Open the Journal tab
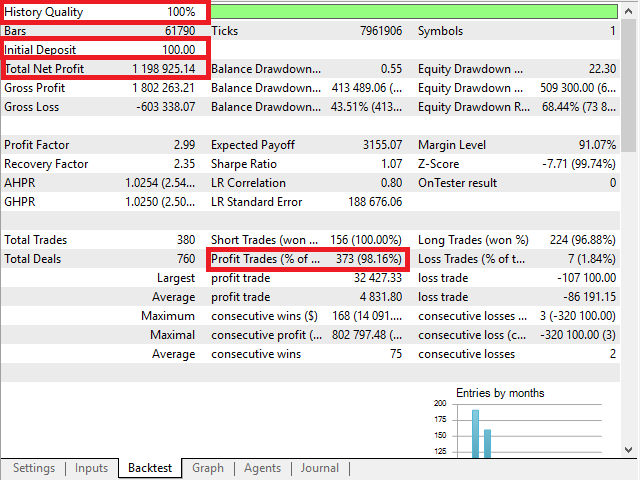640x480 pixels. pos(320,468)
